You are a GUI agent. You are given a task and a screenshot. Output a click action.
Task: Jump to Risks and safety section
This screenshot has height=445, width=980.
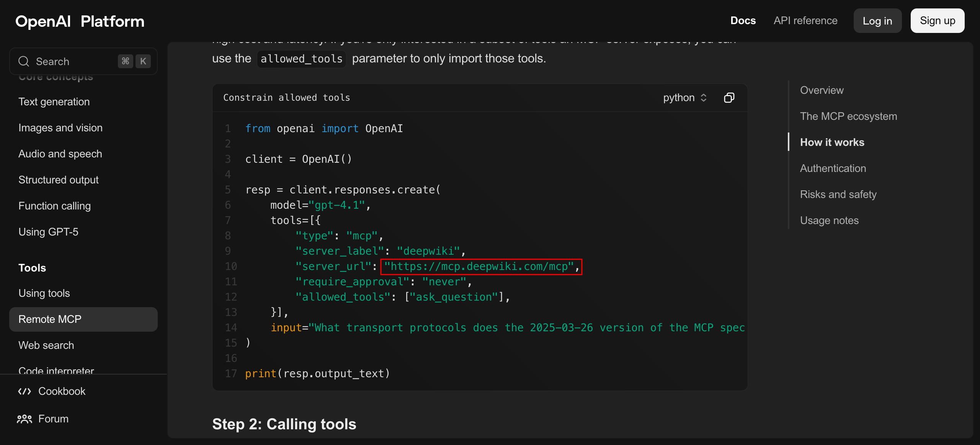(838, 194)
